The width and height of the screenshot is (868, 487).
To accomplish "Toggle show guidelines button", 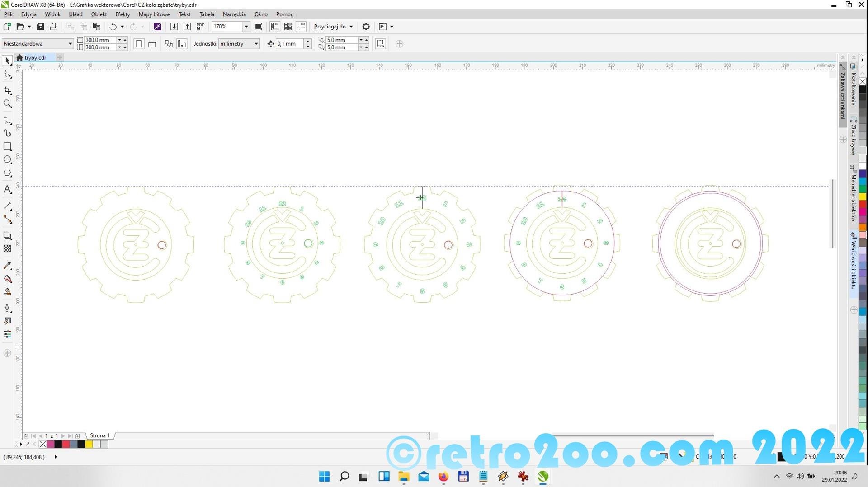I will (x=301, y=27).
